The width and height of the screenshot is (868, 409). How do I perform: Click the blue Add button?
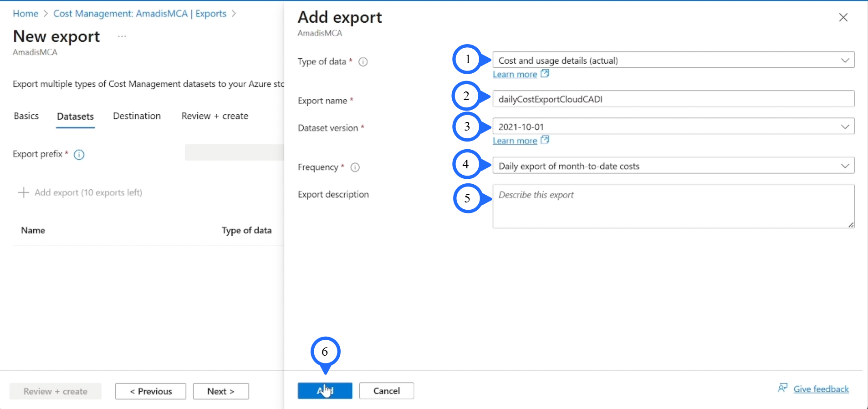[x=325, y=391]
